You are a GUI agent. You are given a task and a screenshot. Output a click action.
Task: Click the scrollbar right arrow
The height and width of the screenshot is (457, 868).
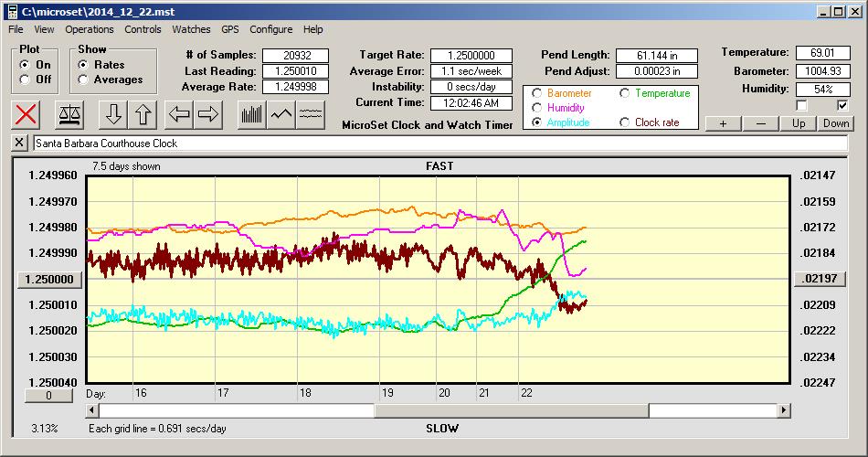[x=783, y=410]
